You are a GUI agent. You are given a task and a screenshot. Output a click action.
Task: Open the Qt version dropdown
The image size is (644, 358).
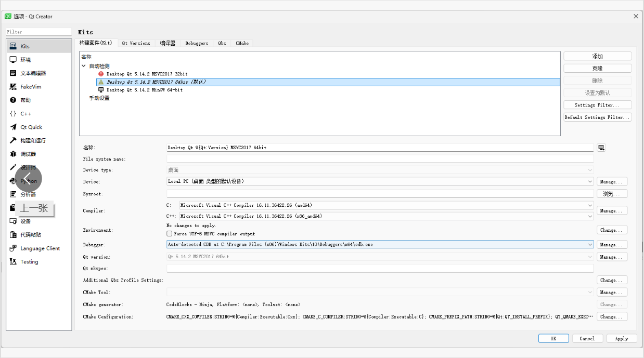[380, 257]
